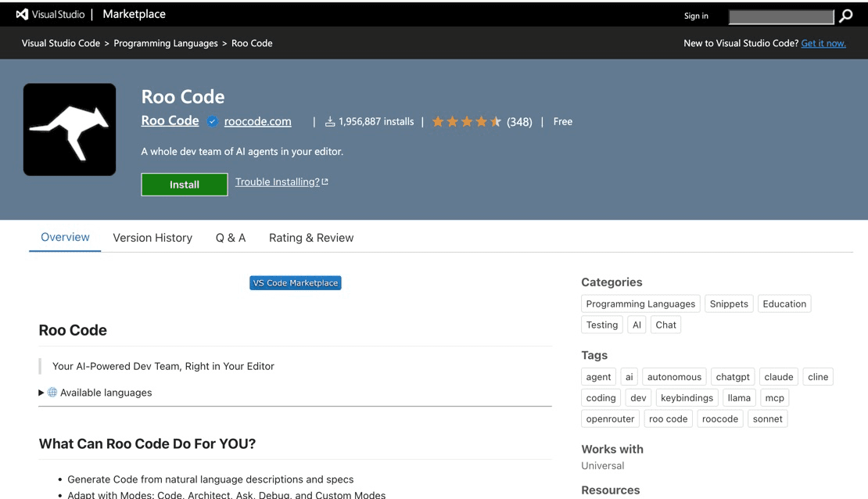
Task: Click the agent tag
Action: point(598,377)
